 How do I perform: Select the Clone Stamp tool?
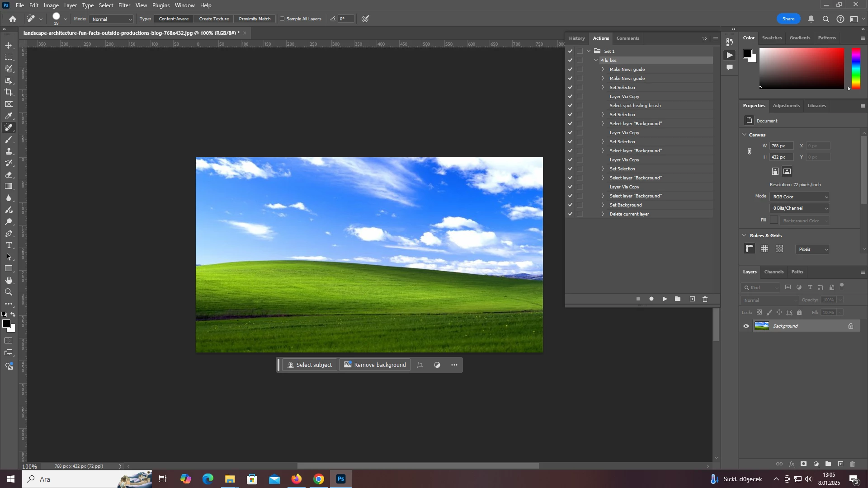click(x=9, y=151)
